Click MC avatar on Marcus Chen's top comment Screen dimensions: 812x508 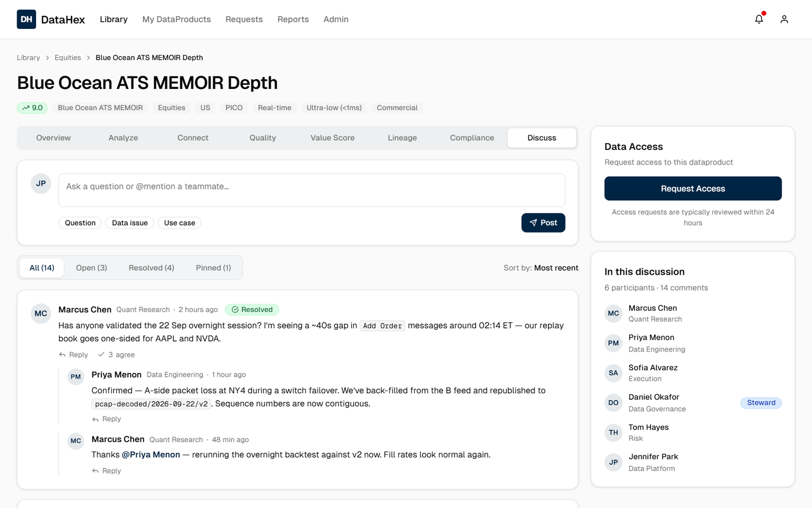coord(41,313)
